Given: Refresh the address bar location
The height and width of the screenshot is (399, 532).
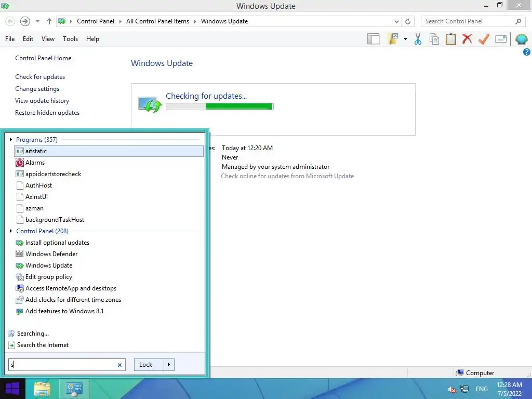Looking at the screenshot, I should point(408,21).
